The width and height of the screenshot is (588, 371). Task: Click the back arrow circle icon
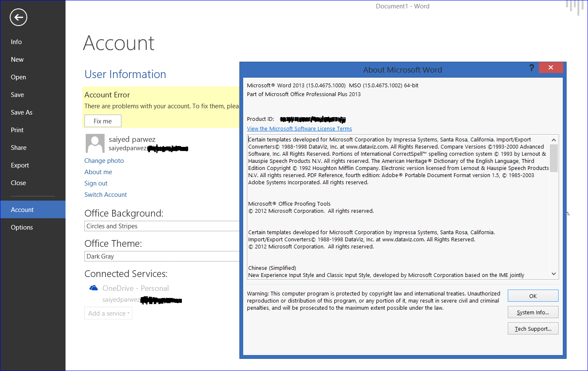[x=18, y=18]
